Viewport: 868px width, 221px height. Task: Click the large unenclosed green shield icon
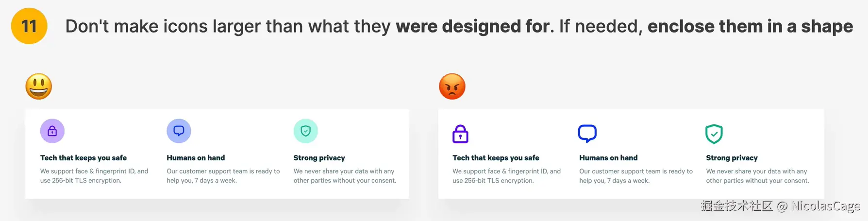[x=714, y=134]
